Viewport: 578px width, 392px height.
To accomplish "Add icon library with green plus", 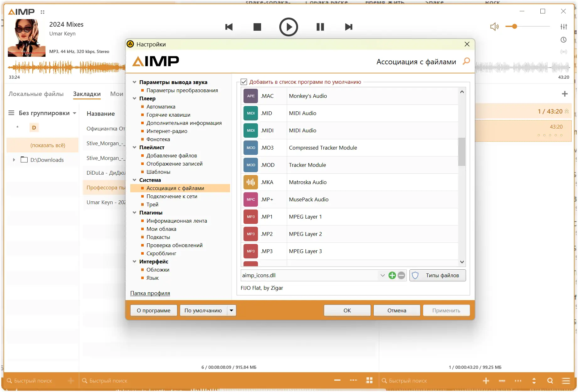I will tap(392, 275).
